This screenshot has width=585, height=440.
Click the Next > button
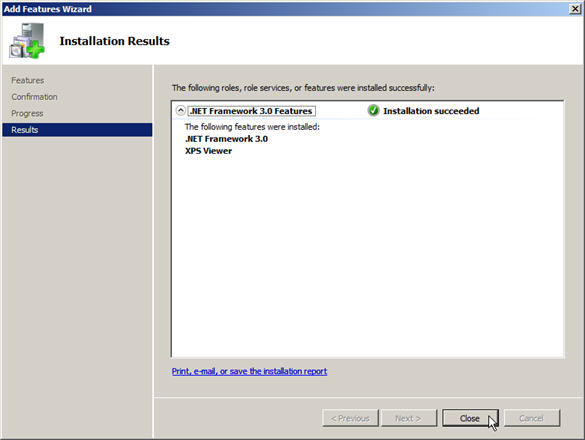[x=408, y=418]
